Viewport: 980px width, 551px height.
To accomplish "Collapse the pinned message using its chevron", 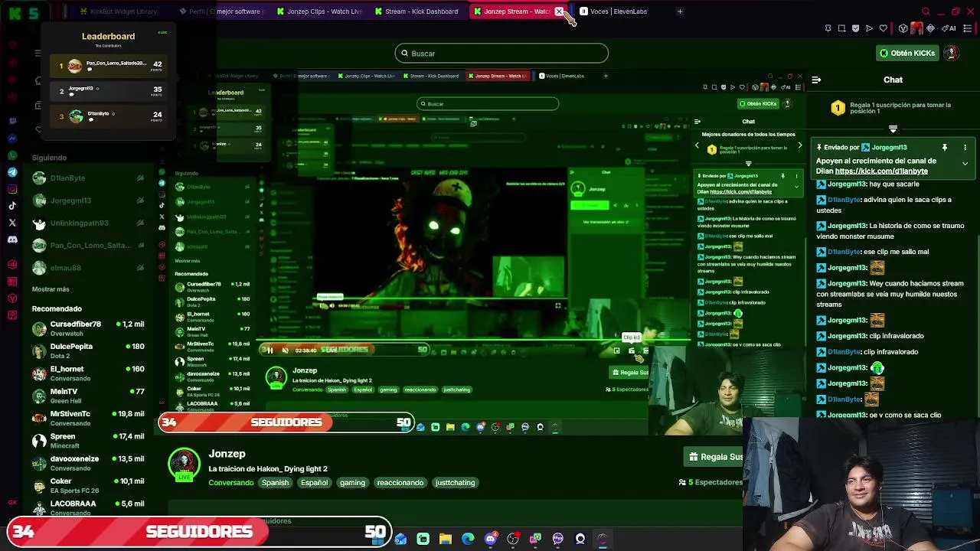I will [x=965, y=164].
